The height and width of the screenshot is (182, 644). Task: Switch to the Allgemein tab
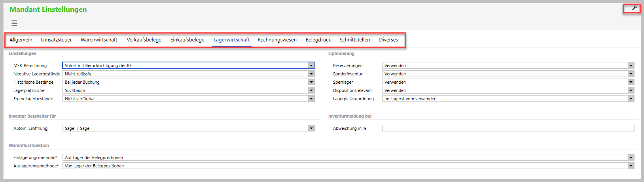21,40
